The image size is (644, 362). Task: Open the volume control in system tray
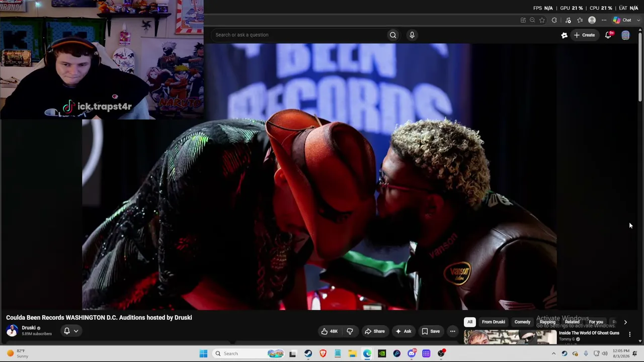pos(605,353)
